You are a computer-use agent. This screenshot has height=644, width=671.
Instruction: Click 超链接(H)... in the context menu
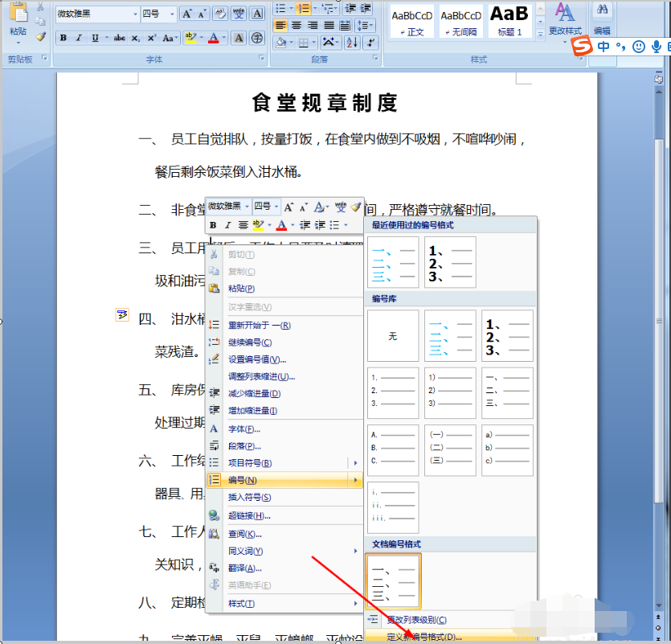pyautogui.click(x=284, y=516)
